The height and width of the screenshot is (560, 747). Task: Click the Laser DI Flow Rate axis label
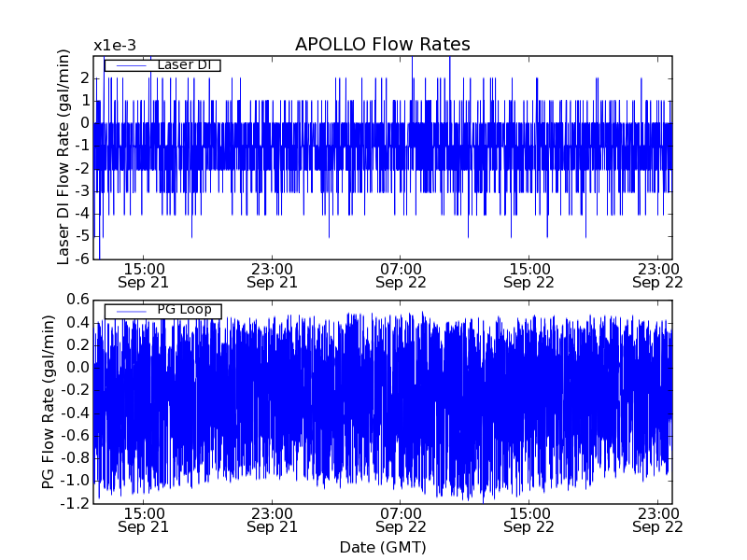click(x=63, y=157)
